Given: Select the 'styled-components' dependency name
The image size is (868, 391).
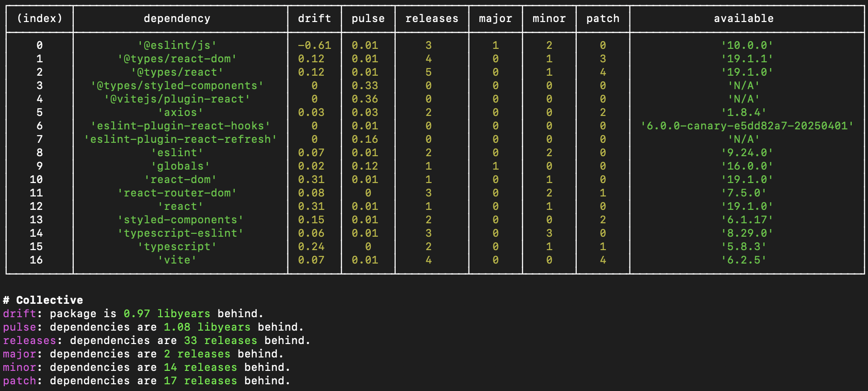Looking at the screenshot, I should click(181, 220).
